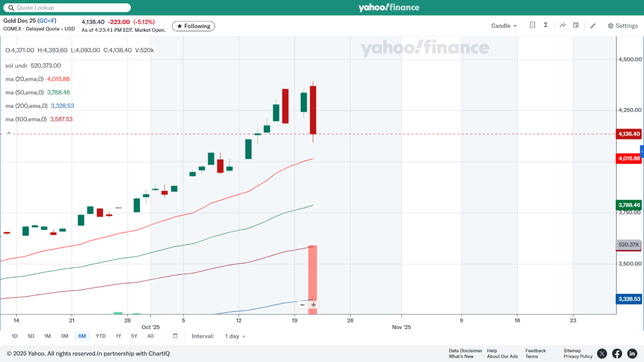Open the Sitemap footer link
Viewport: 644px width, 362px height.
click(572, 351)
